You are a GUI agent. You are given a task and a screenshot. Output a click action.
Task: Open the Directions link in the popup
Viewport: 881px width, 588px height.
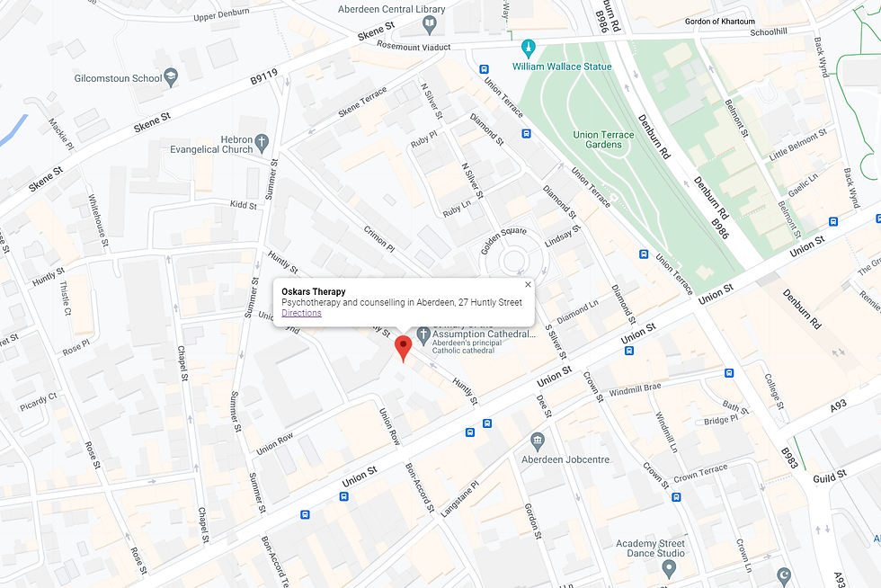tap(301, 313)
